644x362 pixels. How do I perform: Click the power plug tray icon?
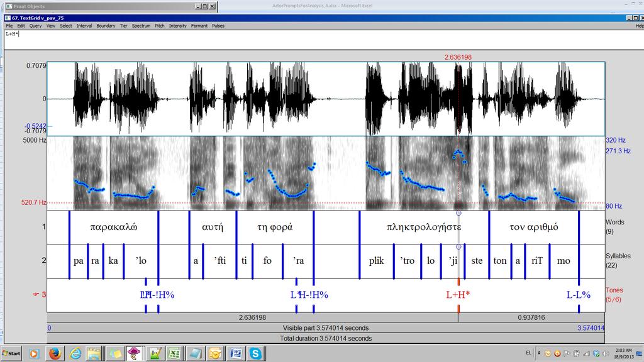point(577,353)
